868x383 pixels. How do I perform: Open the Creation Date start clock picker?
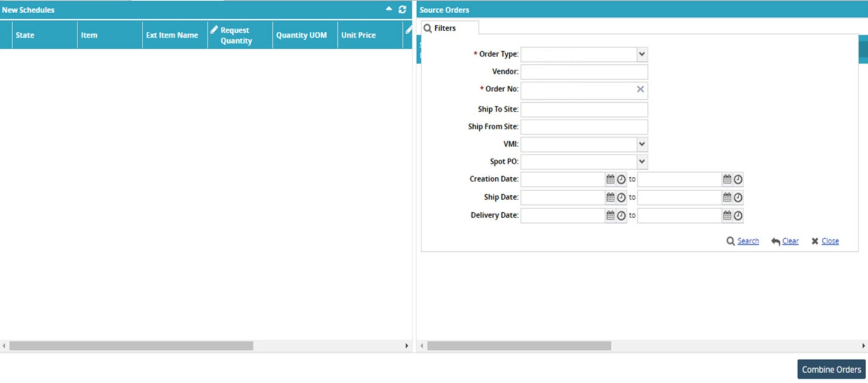[x=621, y=179]
